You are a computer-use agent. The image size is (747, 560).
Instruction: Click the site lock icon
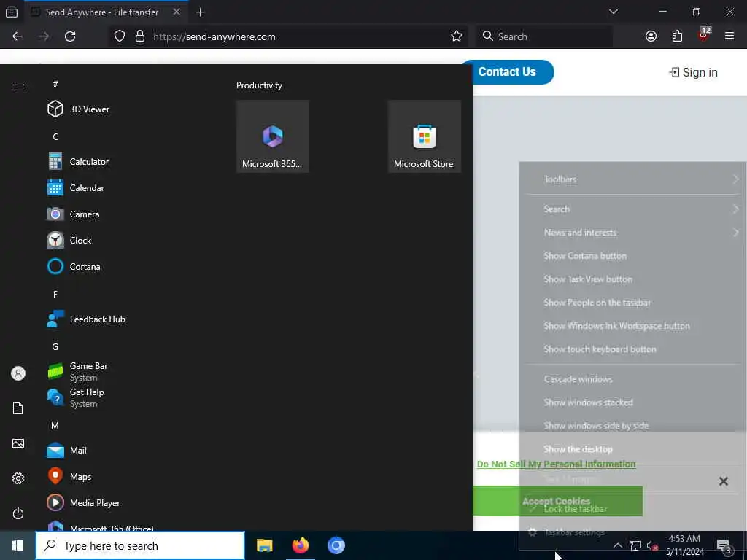click(139, 36)
